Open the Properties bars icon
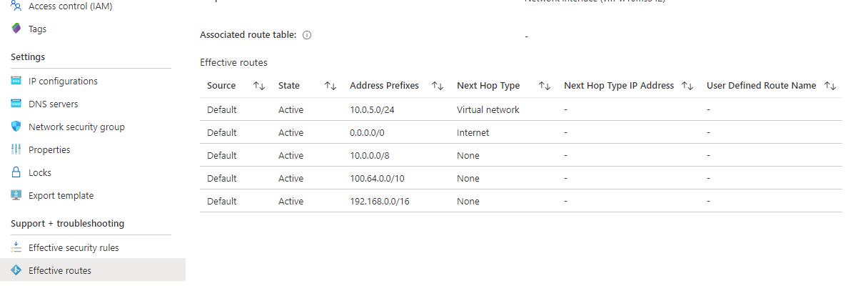 tap(16, 150)
